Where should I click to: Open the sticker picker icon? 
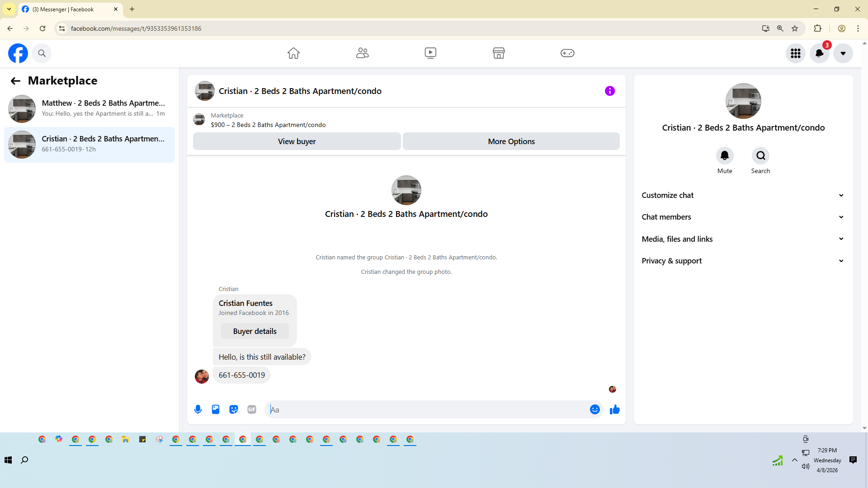[234, 409]
